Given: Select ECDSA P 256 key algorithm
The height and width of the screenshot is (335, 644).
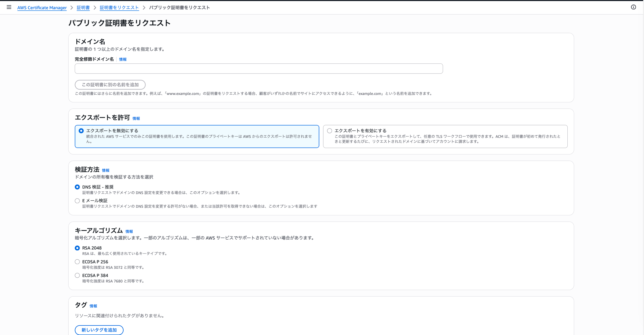Looking at the screenshot, I should tap(77, 262).
